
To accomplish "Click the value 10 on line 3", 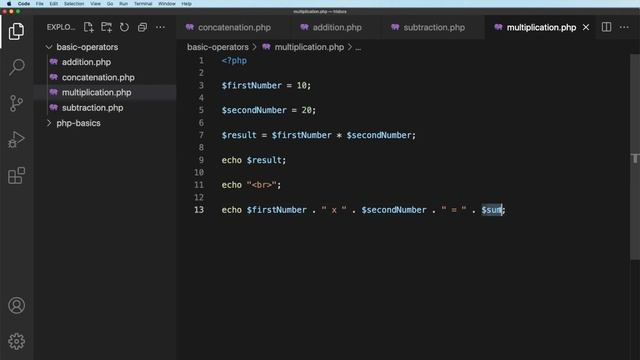I will [x=302, y=85].
